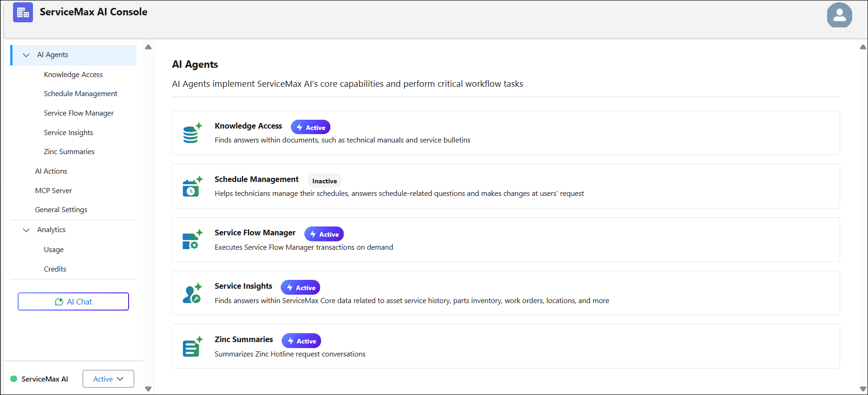Open the ServiceMax AI Active status dropdown
Viewport: 868px width, 395px height.
coord(108,379)
